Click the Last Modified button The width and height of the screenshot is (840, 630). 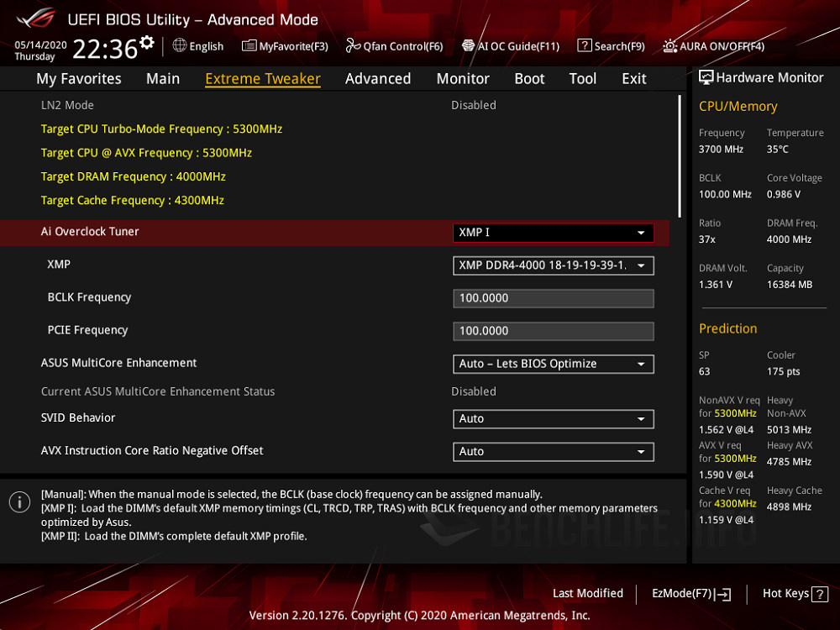[x=588, y=593]
